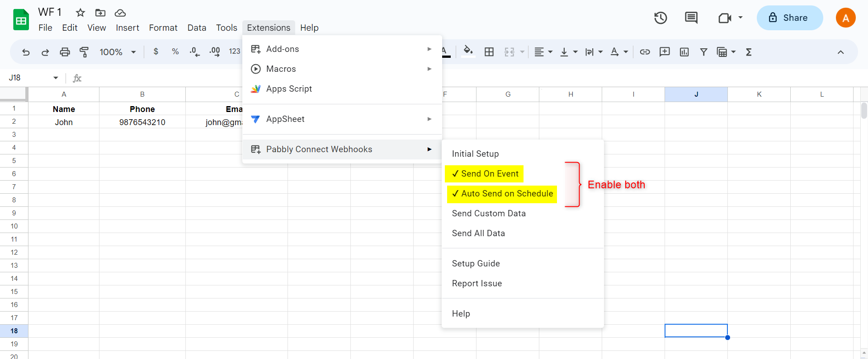Open the Apps Script menu entry
The width and height of the screenshot is (868, 359).
pyautogui.click(x=289, y=89)
